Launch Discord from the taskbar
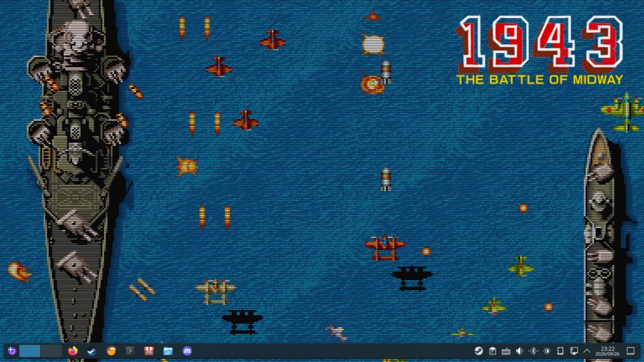The height and width of the screenshot is (362, 644). (x=187, y=351)
